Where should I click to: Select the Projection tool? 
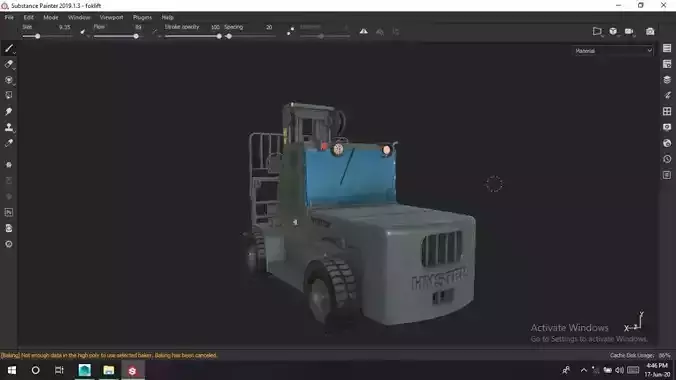pos(9,80)
